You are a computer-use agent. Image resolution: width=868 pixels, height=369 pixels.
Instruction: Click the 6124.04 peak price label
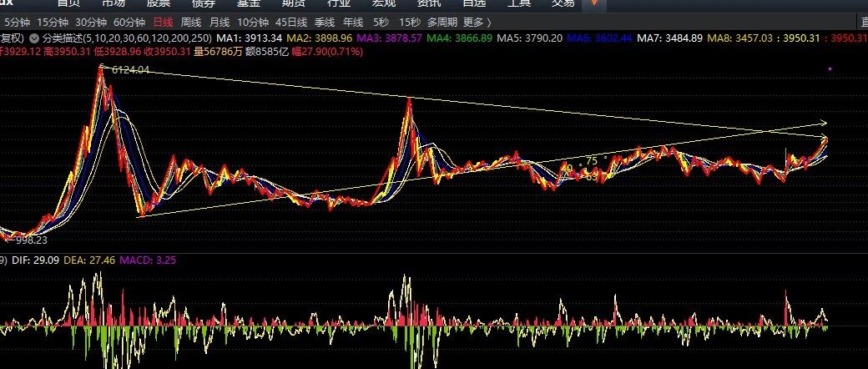[x=130, y=70]
